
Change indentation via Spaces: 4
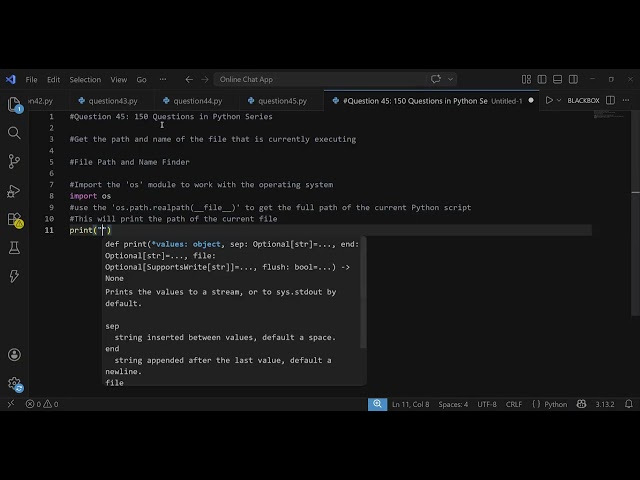point(453,404)
